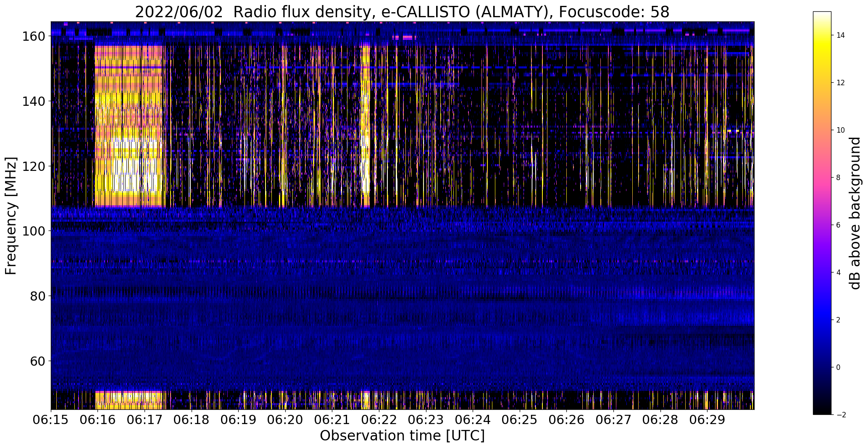
Task: Click the 06:29 time tick label
Action: click(x=707, y=420)
